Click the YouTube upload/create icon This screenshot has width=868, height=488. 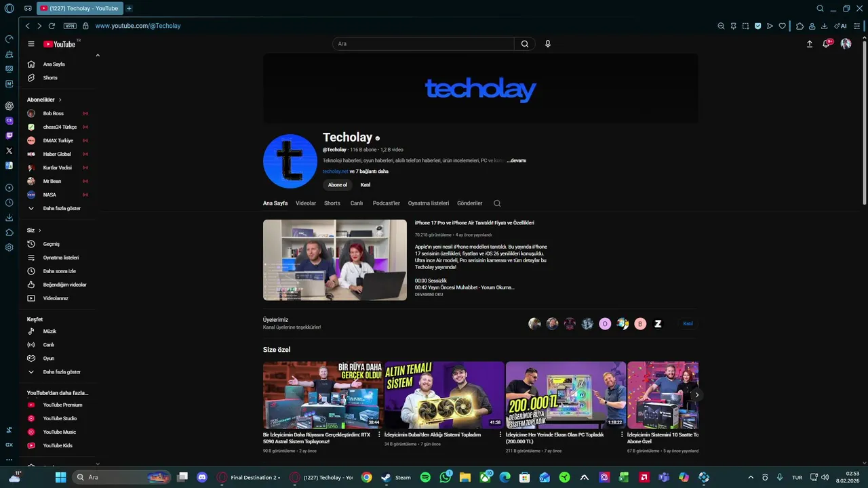[809, 44]
